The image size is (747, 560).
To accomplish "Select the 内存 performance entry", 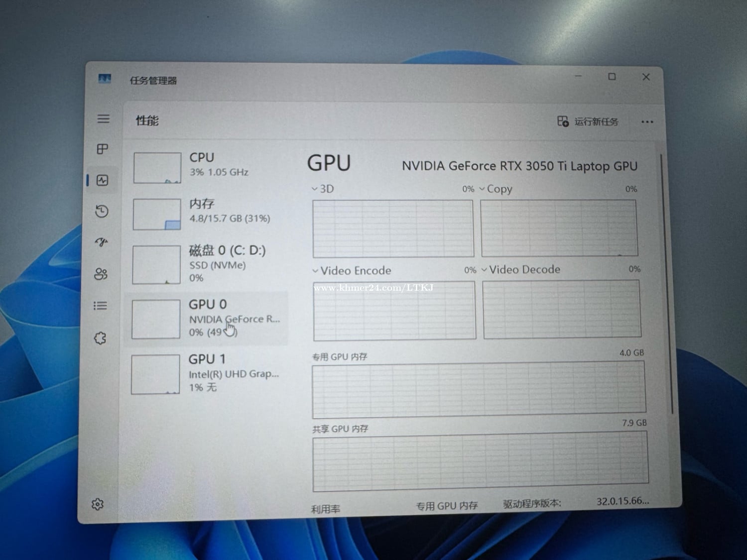I will pyautogui.click(x=206, y=214).
